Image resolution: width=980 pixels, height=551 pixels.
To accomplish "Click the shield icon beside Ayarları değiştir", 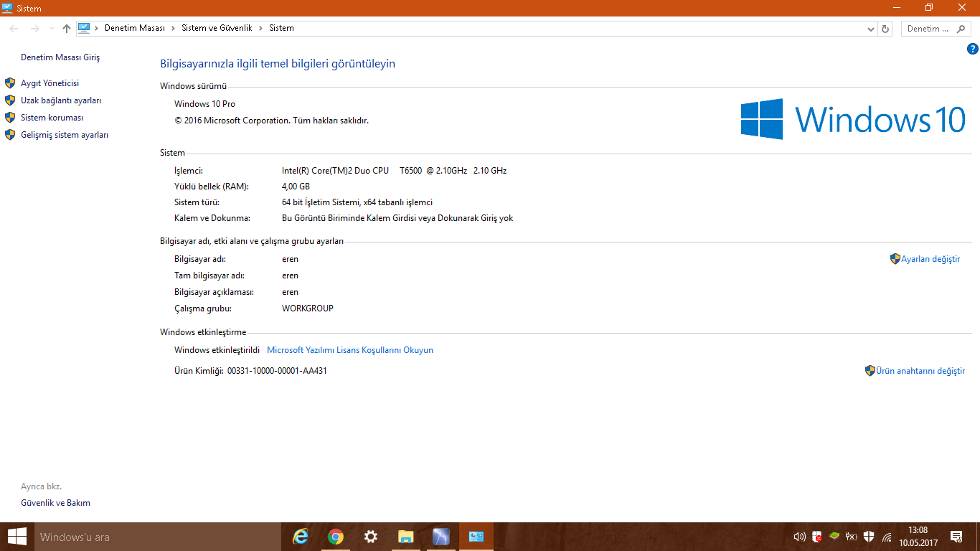I will 895,259.
